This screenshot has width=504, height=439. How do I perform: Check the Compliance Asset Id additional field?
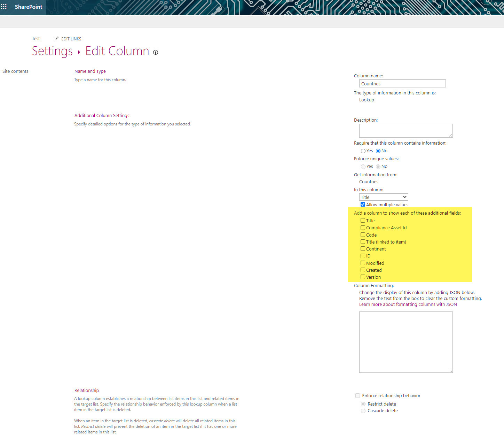(363, 228)
